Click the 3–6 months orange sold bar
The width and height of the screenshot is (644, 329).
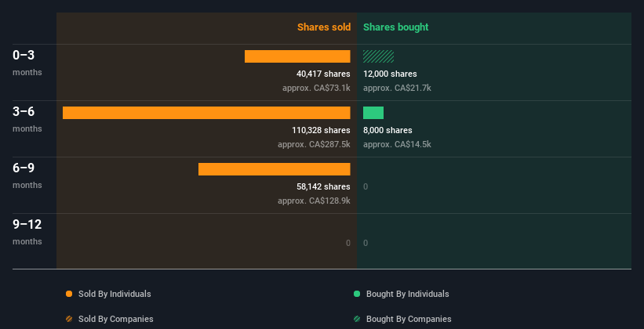pyautogui.click(x=206, y=113)
